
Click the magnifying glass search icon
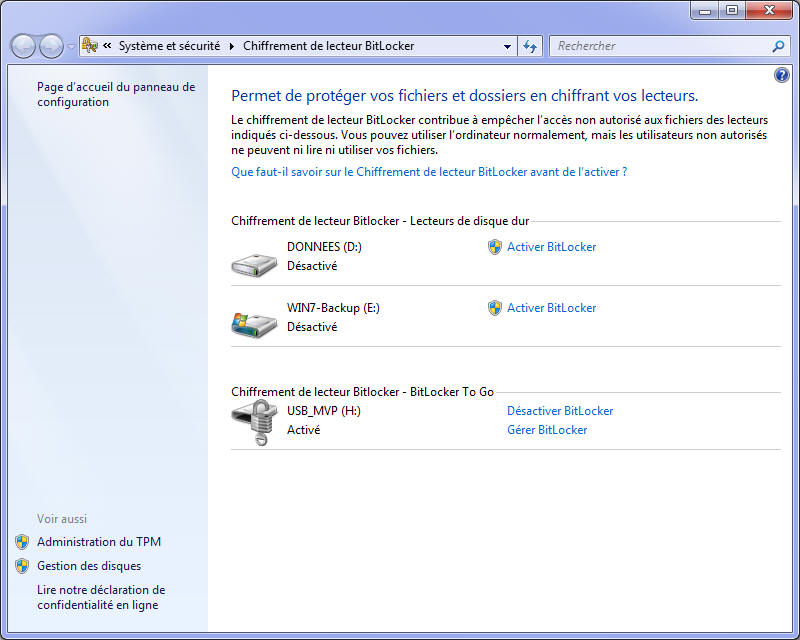point(778,46)
